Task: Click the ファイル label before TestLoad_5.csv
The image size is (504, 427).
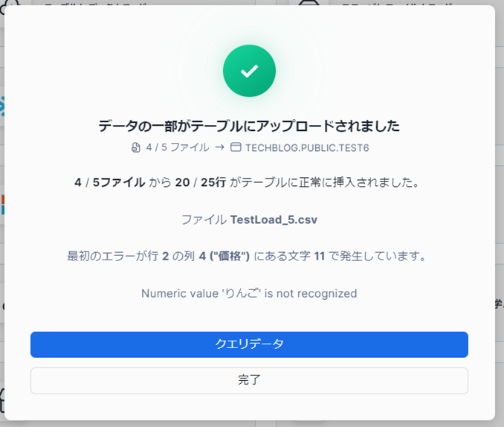Action: [x=204, y=220]
